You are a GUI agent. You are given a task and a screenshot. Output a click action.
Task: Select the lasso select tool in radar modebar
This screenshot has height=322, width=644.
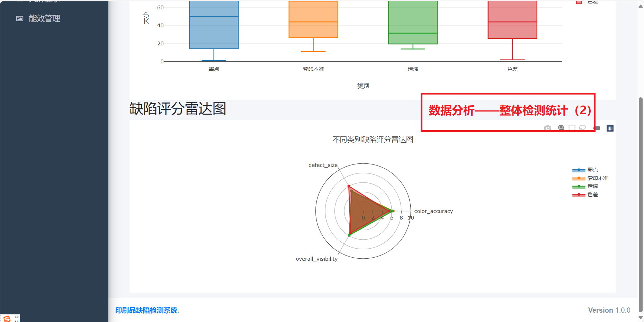coord(582,127)
